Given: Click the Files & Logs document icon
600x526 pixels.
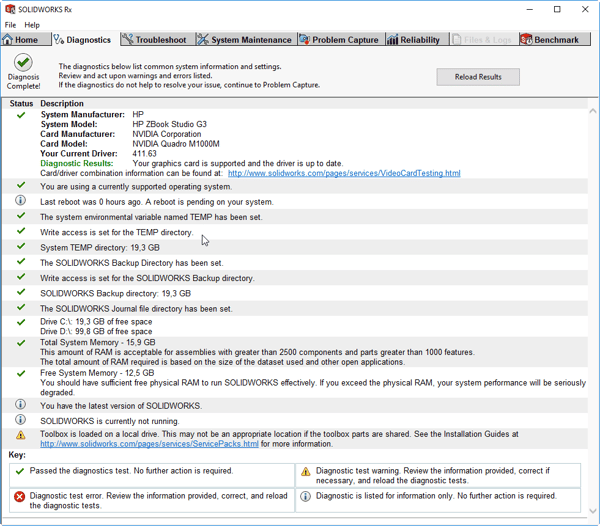Looking at the screenshot, I should [456, 39].
